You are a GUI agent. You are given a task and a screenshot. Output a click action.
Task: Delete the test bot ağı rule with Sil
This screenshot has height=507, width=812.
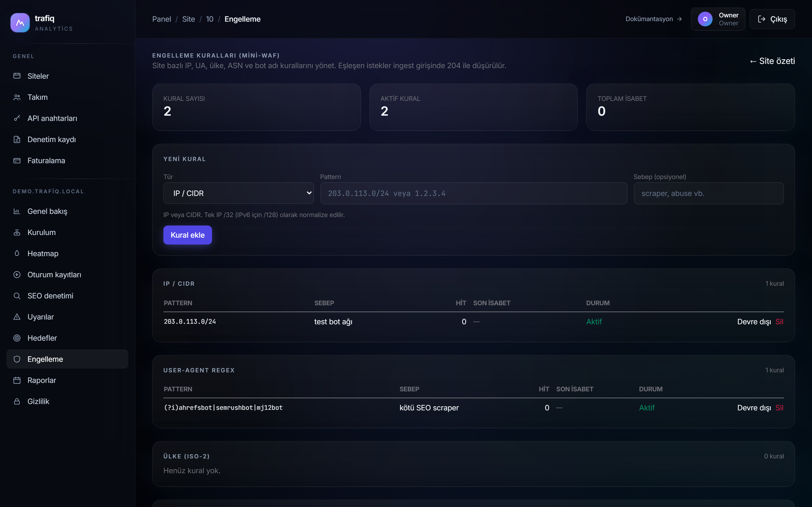pyautogui.click(x=779, y=322)
